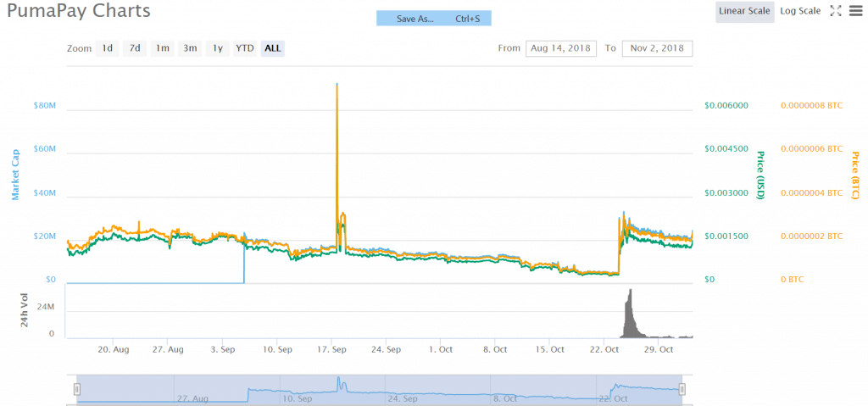Set zoom range to 1d

click(108, 48)
